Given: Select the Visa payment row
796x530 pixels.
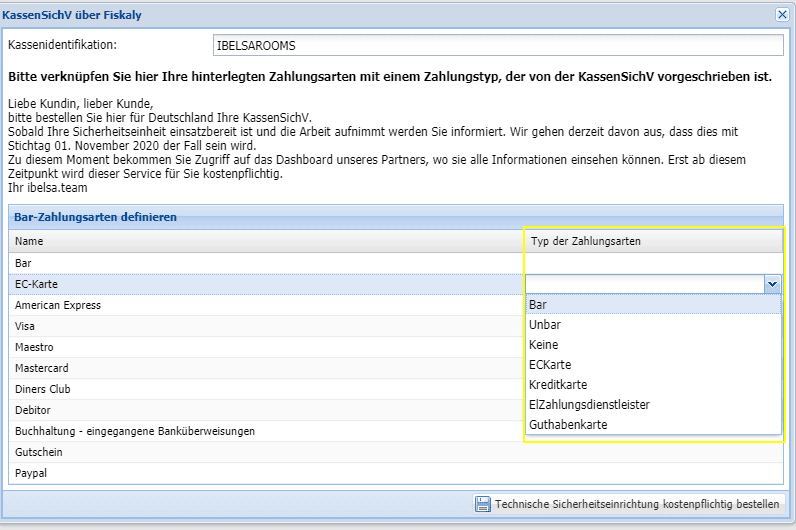Looking at the screenshot, I should click(x=26, y=326).
